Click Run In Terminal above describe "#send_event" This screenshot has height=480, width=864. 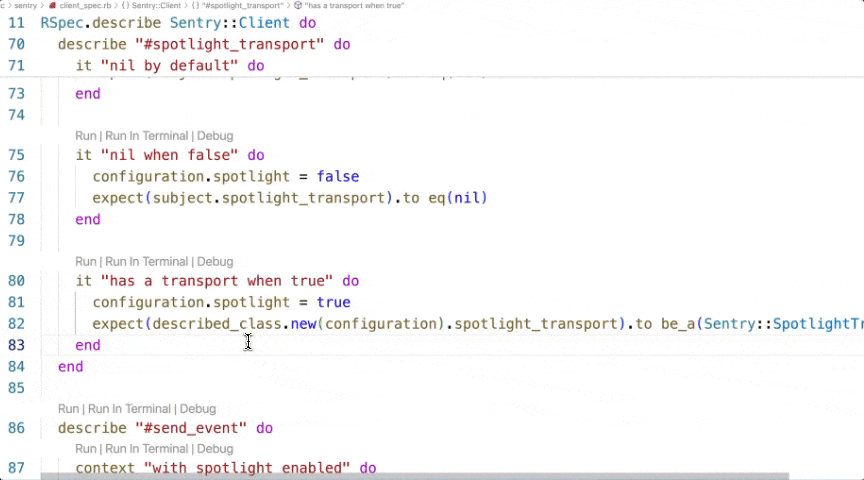coord(129,409)
